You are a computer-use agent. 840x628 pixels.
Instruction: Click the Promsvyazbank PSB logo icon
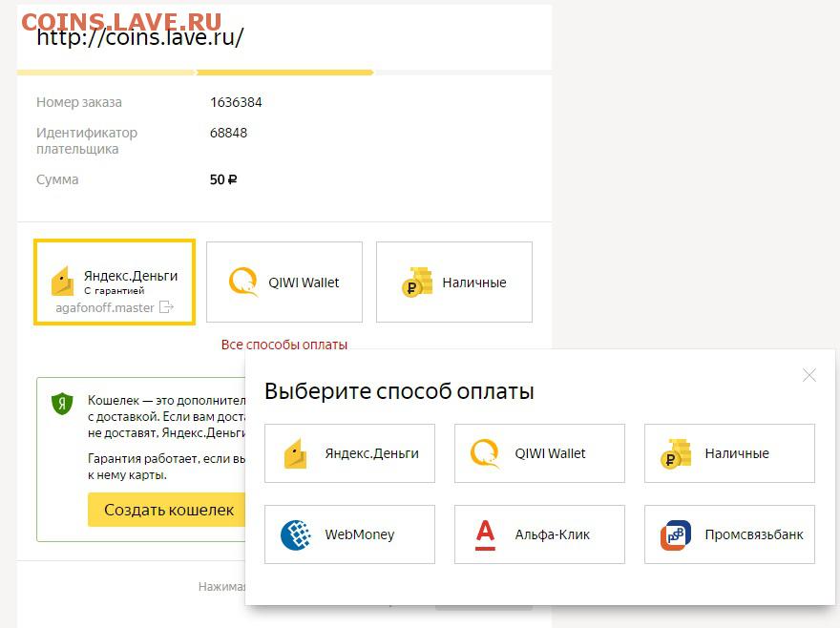[x=676, y=534]
